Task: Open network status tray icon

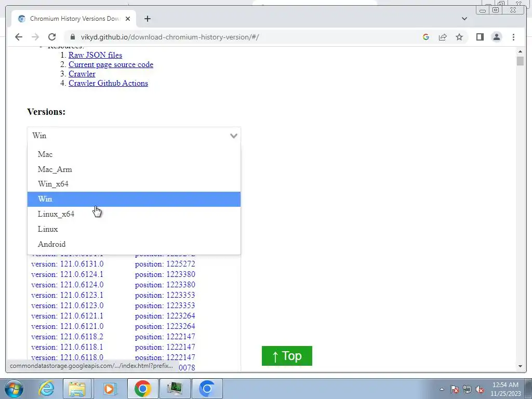Action: coord(467,389)
